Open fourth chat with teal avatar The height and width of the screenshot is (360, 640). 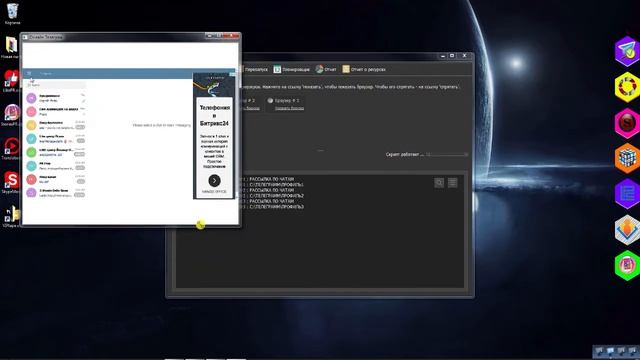tap(56, 138)
